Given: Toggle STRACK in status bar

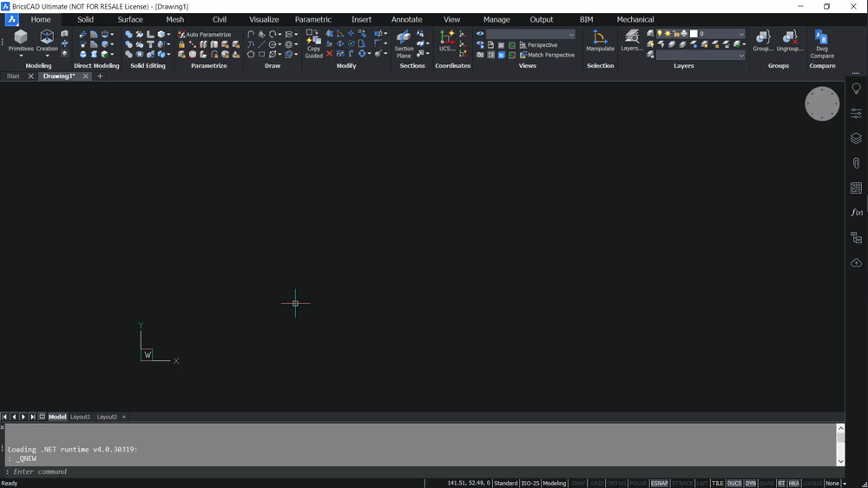Looking at the screenshot, I should click(682, 483).
